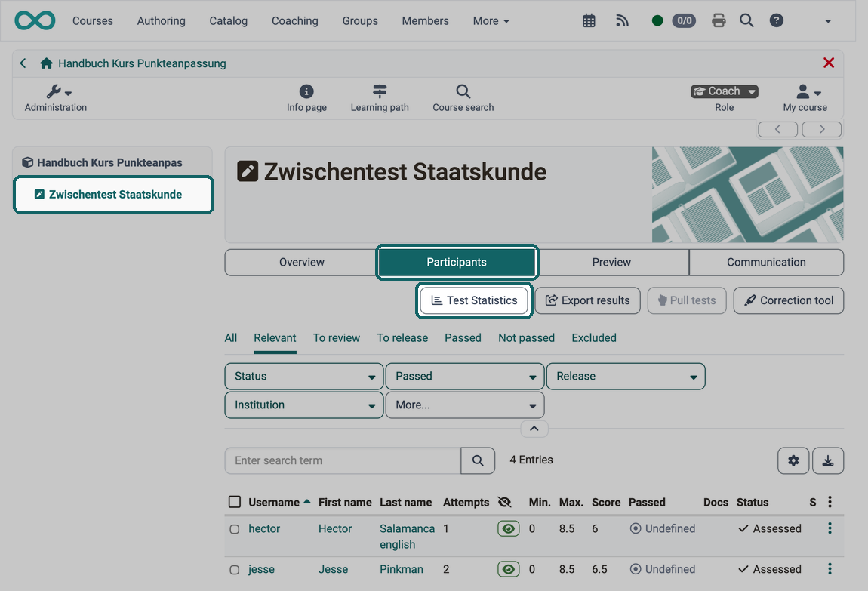Close the course with red X

coord(829,63)
